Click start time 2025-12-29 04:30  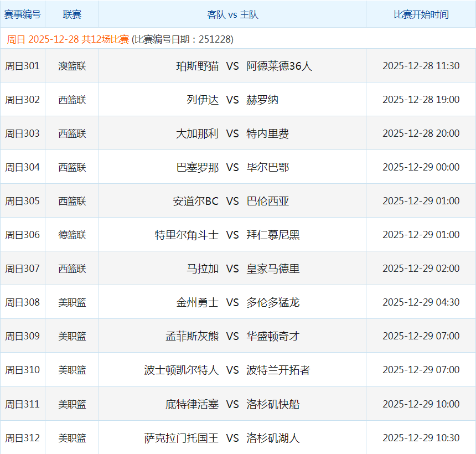(421, 302)
